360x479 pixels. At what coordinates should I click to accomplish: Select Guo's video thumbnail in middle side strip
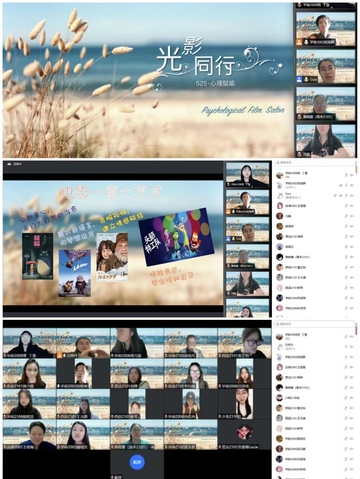[x=247, y=230]
